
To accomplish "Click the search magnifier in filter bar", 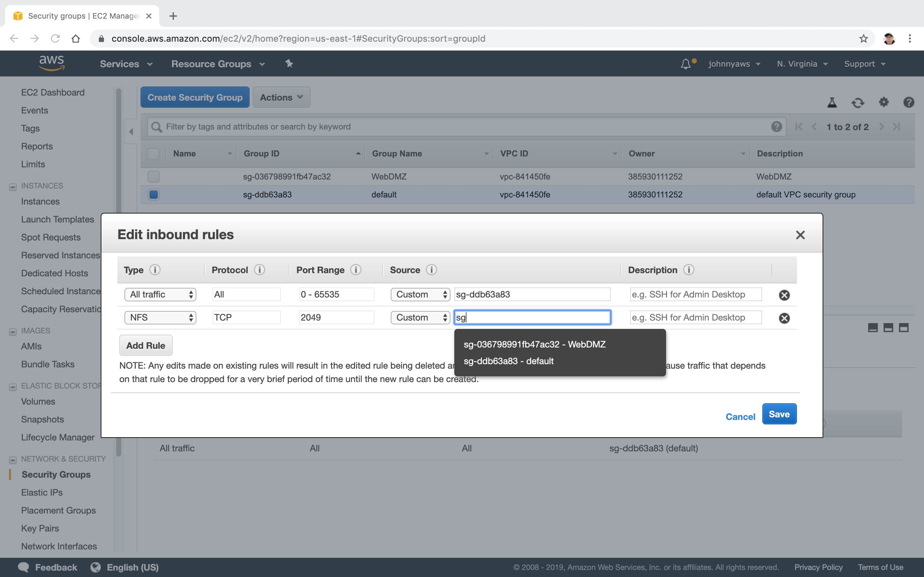I will click(157, 127).
